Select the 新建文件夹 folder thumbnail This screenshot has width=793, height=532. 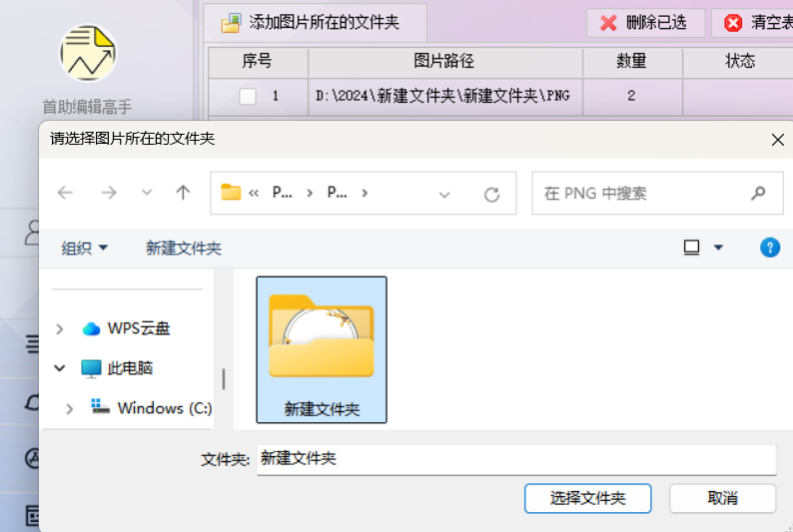[322, 349]
